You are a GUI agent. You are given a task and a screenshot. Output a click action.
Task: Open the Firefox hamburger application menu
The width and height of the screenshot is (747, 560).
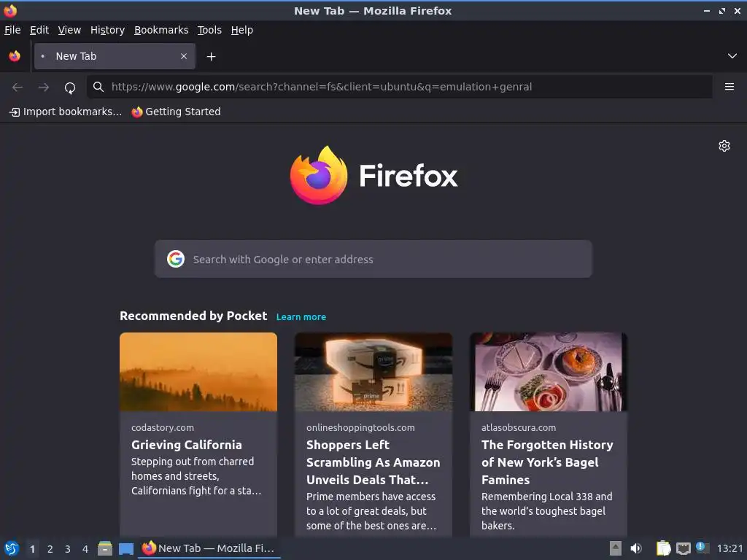tap(729, 87)
